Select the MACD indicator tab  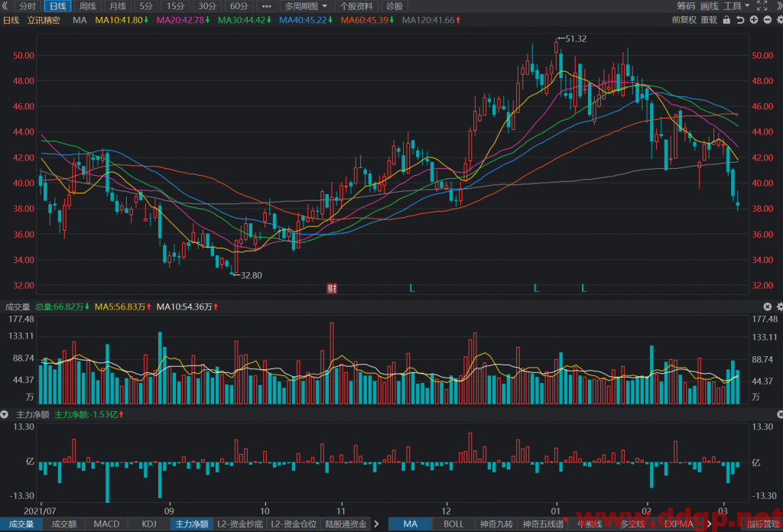[x=106, y=524]
